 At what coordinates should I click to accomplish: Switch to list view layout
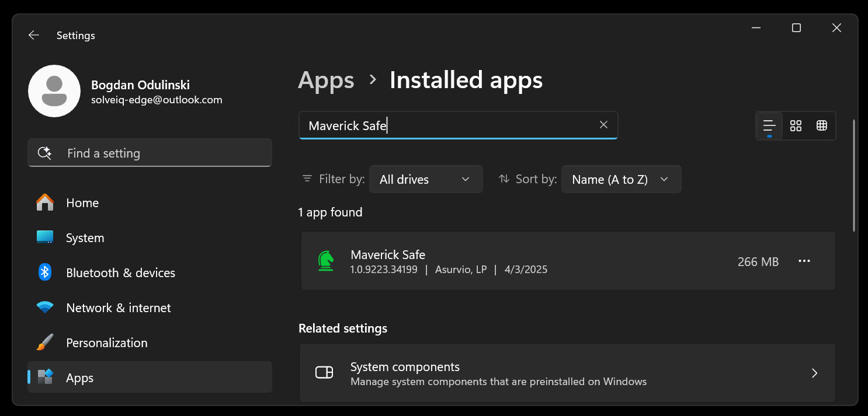769,125
